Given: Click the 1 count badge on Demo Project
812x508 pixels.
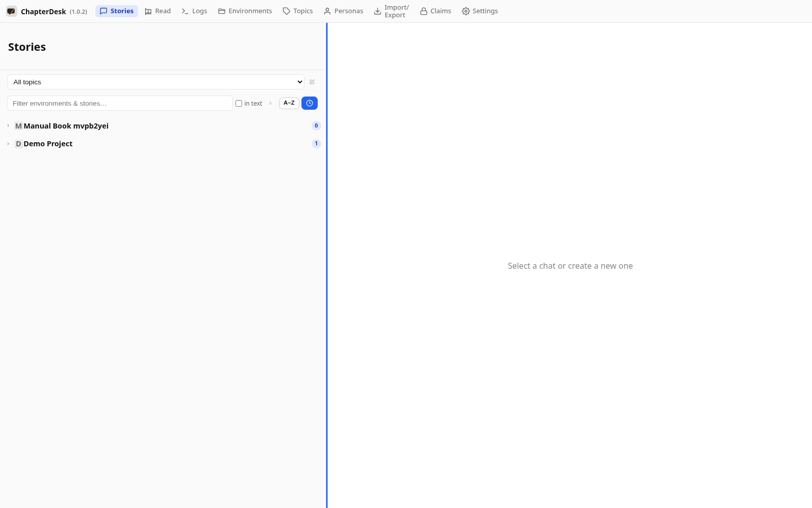Looking at the screenshot, I should 316,144.
